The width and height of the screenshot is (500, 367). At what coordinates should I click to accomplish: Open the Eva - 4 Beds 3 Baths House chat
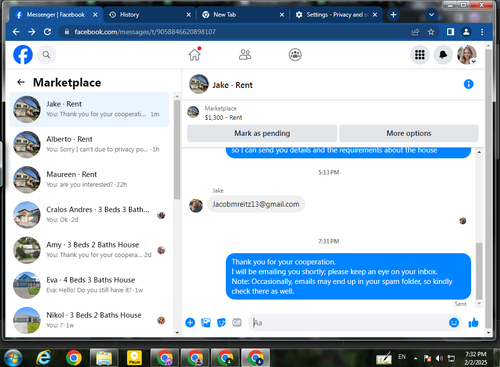pos(89,285)
